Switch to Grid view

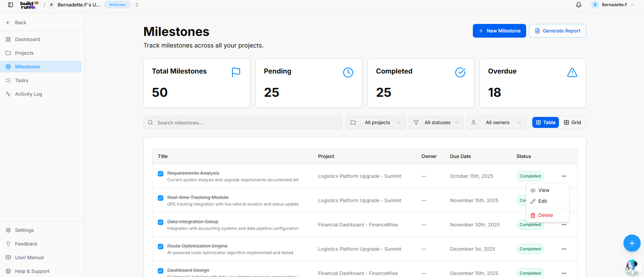click(x=572, y=122)
